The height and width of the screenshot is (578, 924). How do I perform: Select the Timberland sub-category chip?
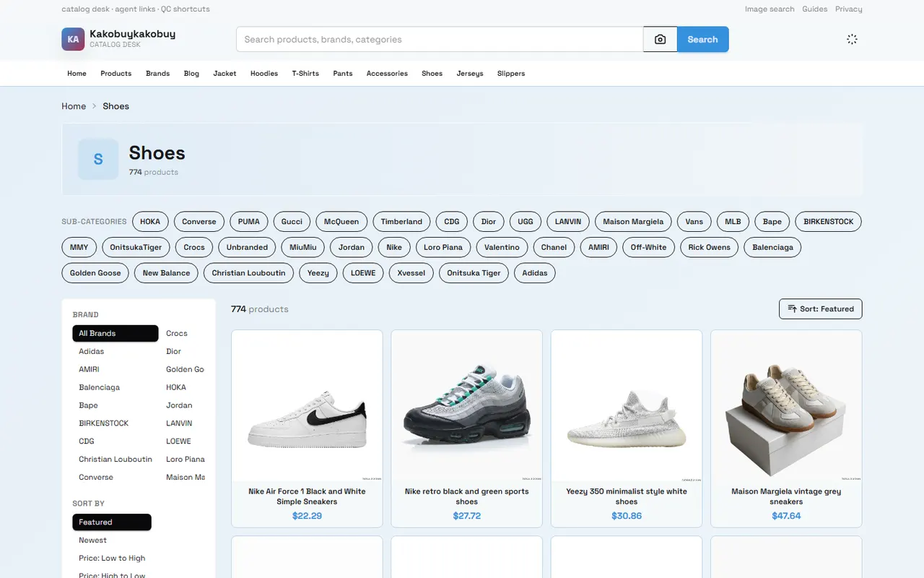401,222
